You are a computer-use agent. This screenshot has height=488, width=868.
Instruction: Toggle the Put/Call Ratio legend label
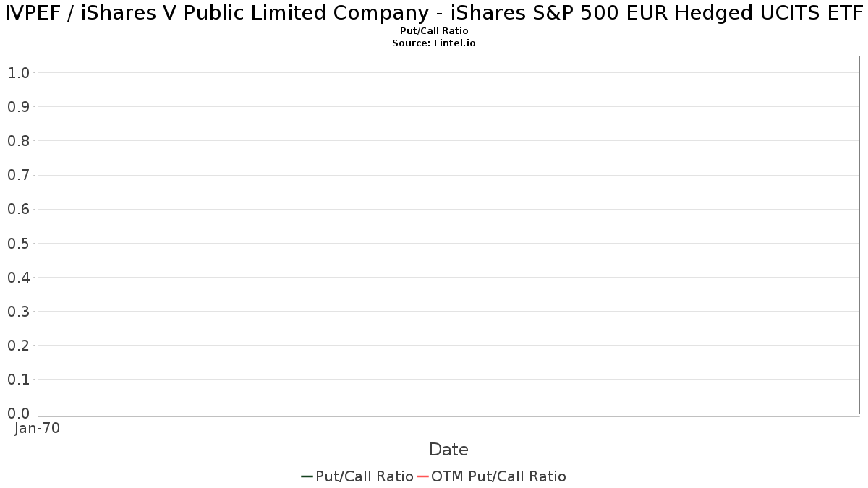point(364,476)
